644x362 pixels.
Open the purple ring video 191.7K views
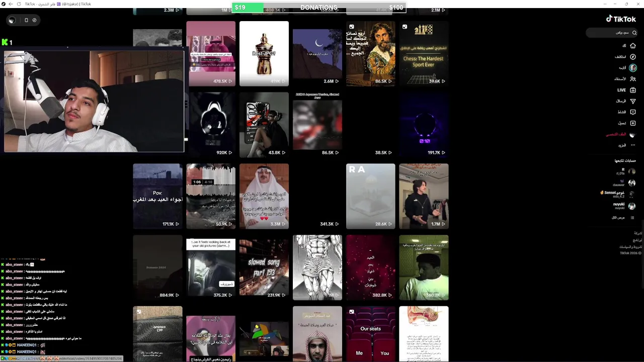pyautogui.click(x=424, y=125)
